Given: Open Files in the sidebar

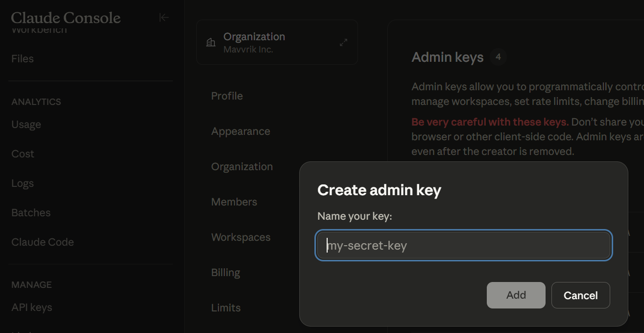Looking at the screenshot, I should point(23,59).
